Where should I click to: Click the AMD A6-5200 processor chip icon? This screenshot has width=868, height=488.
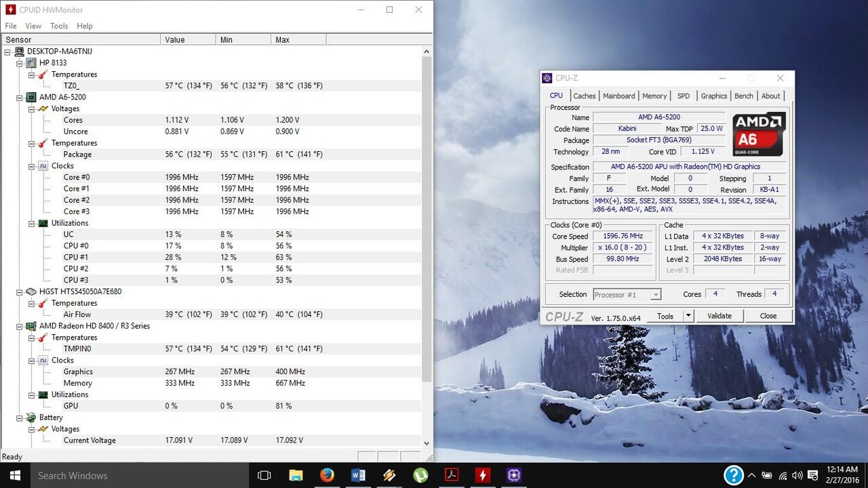31,98
